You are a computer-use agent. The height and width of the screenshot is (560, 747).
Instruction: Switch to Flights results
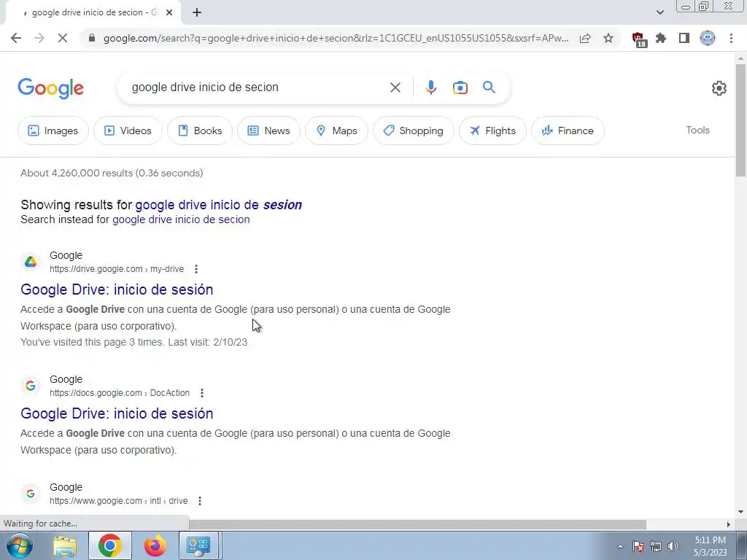(x=492, y=131)
